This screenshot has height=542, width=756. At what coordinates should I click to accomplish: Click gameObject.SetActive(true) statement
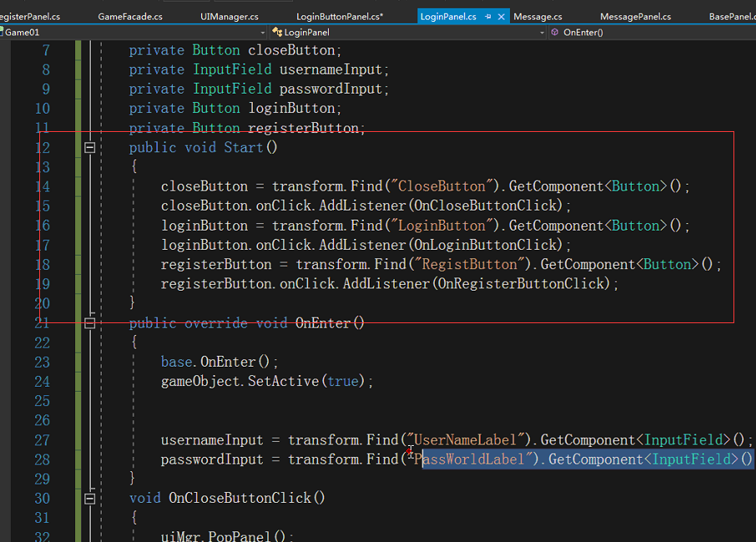(x=267, y=382)
